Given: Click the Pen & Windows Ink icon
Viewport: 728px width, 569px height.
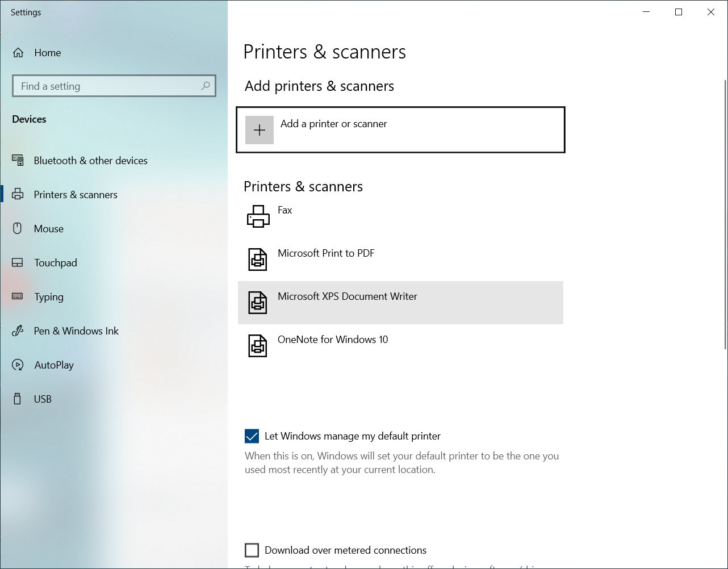Looking at the screenshot, I should point(18,330).
